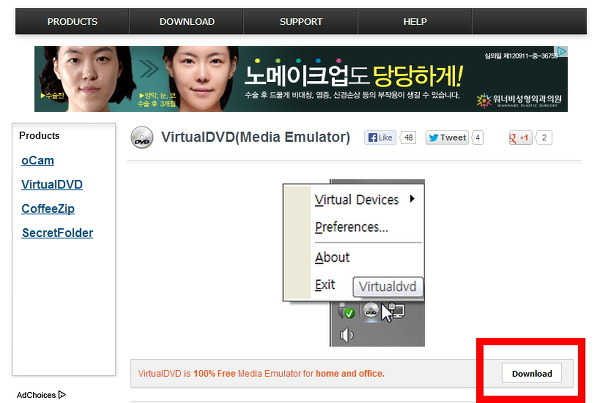Click the safely remove hardware tray icon
The width and height of the screenshot is (600, 403).
(x=347, y=311)
